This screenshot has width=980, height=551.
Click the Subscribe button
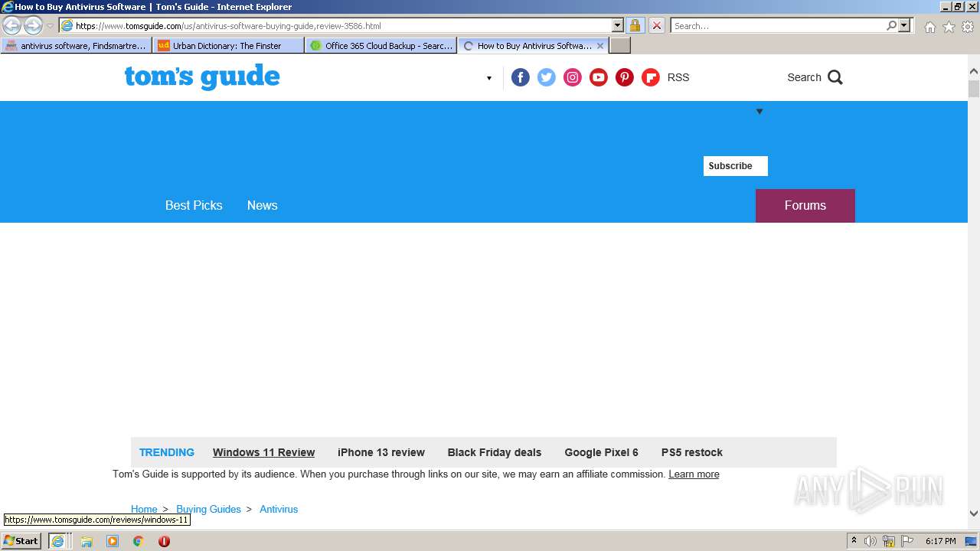(736, 166)
